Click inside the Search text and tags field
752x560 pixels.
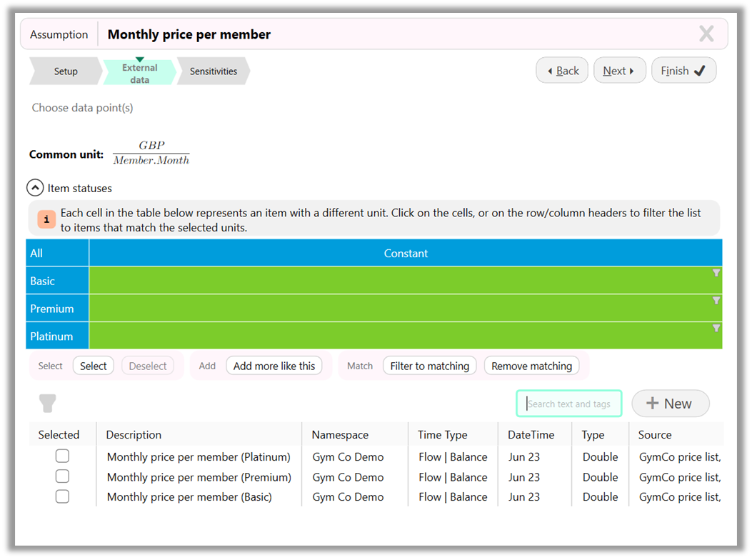[568, 403]
